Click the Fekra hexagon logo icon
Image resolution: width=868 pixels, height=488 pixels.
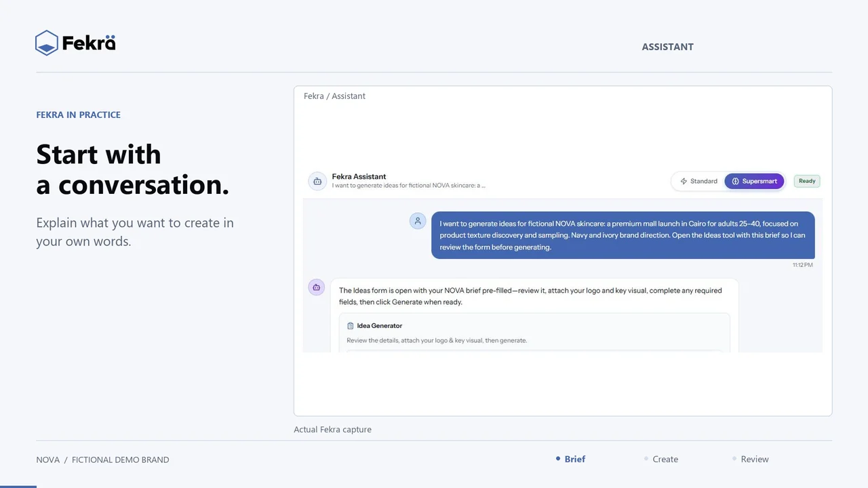[x=47, y=43]
